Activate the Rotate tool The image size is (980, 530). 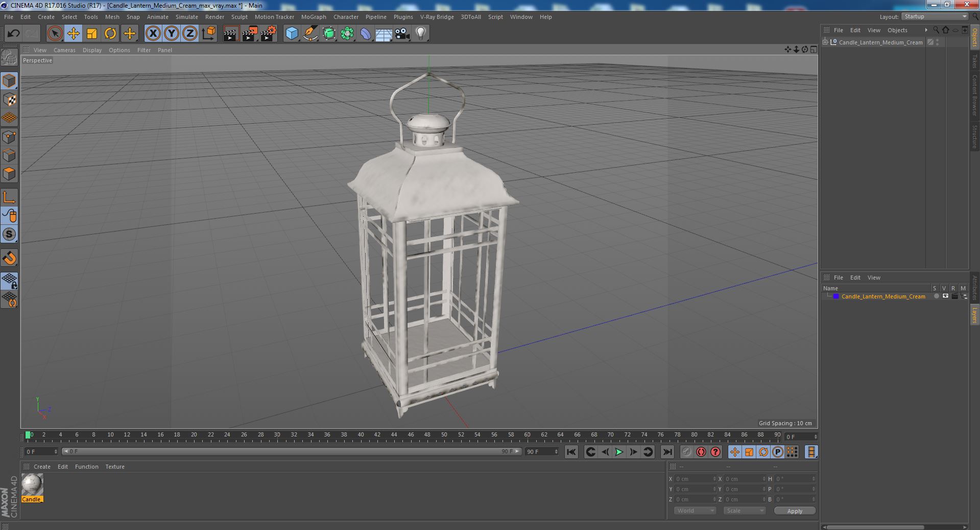110,34
